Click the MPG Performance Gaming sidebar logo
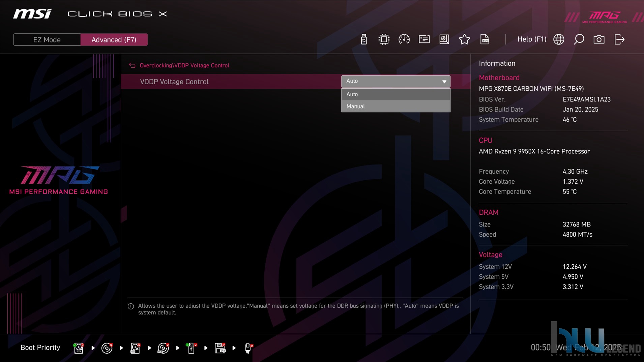This screenshot has width=644, height=362. pyautogui.click(x=59, y=180)
